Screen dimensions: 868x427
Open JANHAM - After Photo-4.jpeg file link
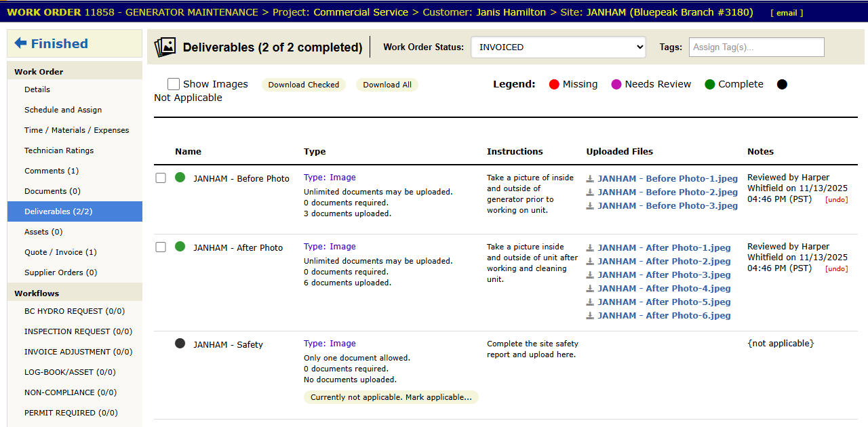point(665,289)
